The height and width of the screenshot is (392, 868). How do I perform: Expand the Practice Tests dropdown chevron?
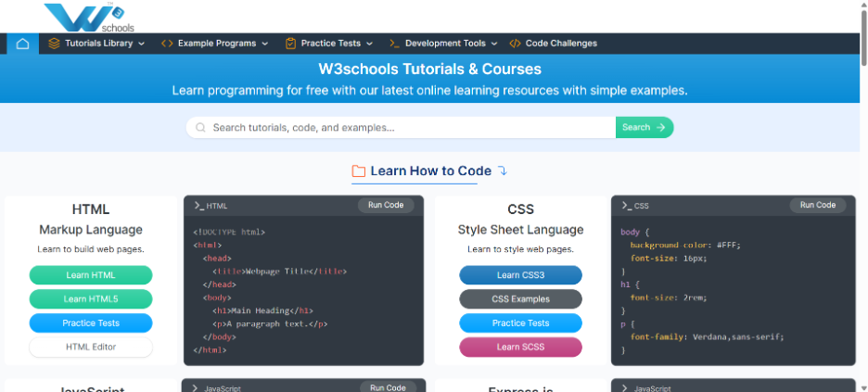tap(369, 44)
